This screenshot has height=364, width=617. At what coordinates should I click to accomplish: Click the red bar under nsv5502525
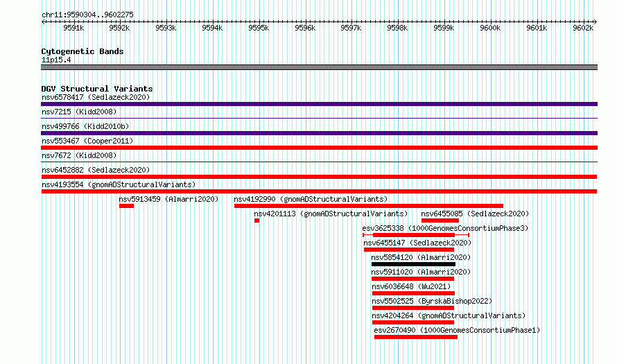pos(413,308)
